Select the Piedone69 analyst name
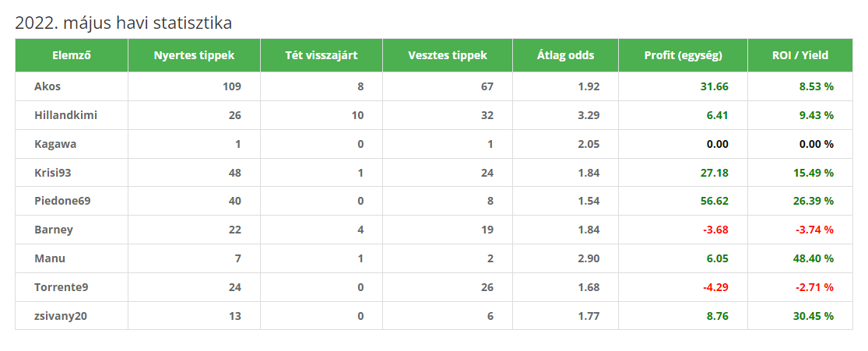 tap(62, 201)
